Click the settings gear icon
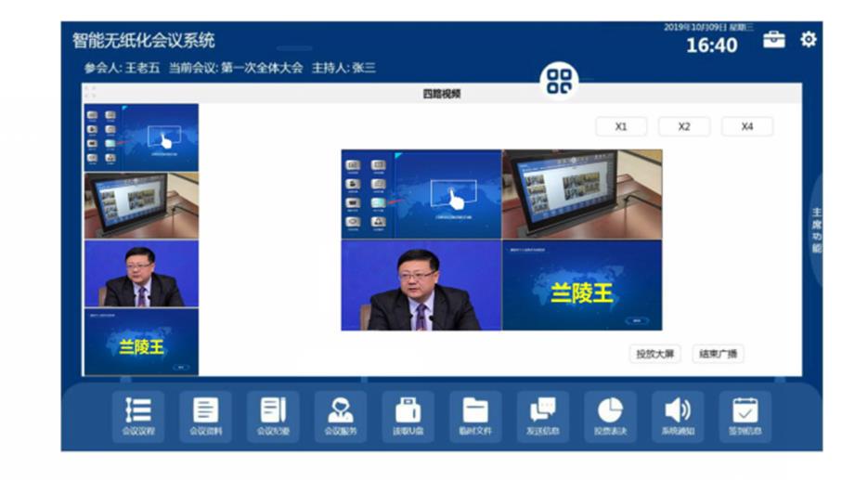This screenshot has height=480, width=868. pos(809,39)
